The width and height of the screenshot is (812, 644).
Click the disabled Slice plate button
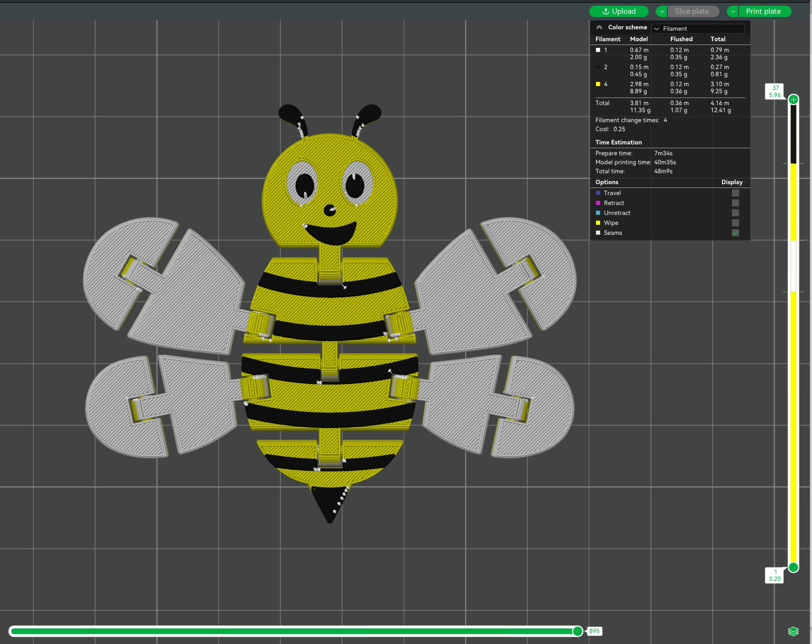point(693,11)
